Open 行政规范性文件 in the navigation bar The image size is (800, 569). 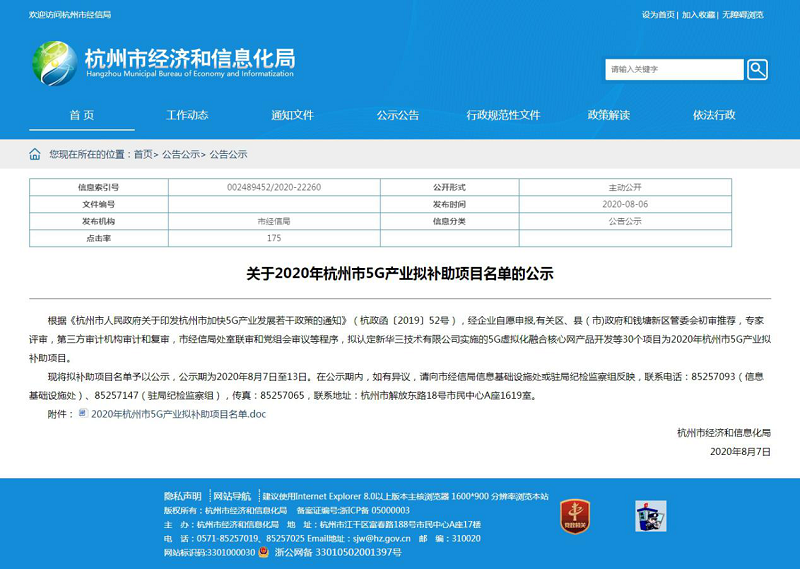[503, 115]
